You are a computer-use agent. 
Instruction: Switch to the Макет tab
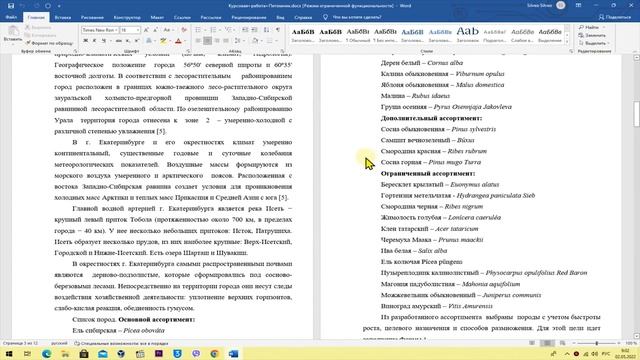[x=157, y=17]
